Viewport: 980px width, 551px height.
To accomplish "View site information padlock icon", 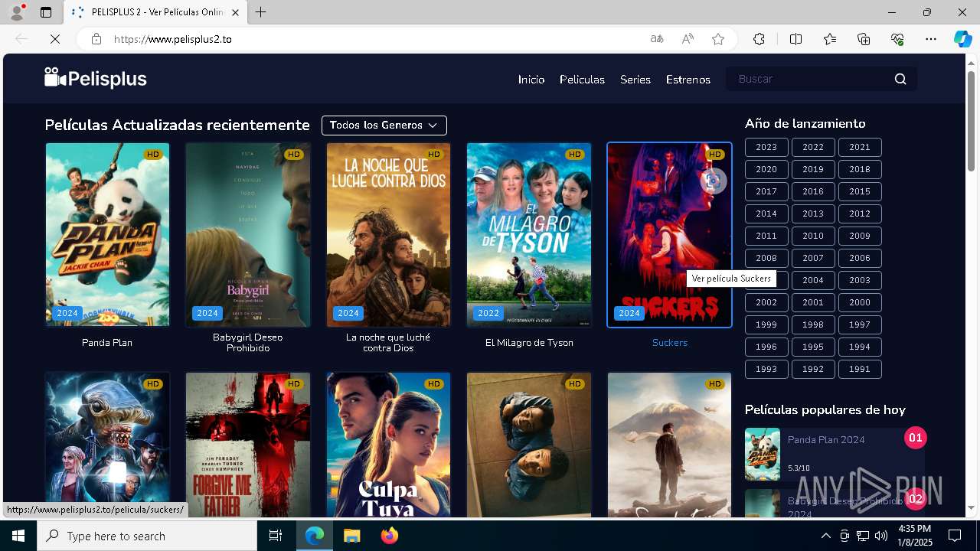I will [x=96, y=39].
